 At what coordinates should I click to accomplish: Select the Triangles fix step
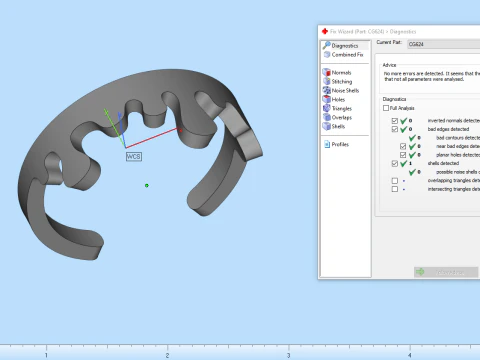[337, 108]
